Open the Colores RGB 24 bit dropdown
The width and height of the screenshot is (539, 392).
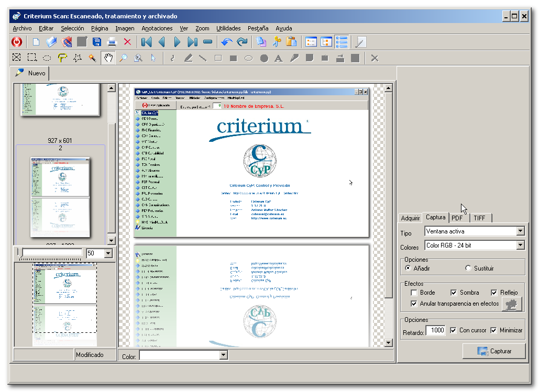tap(521, 245)
